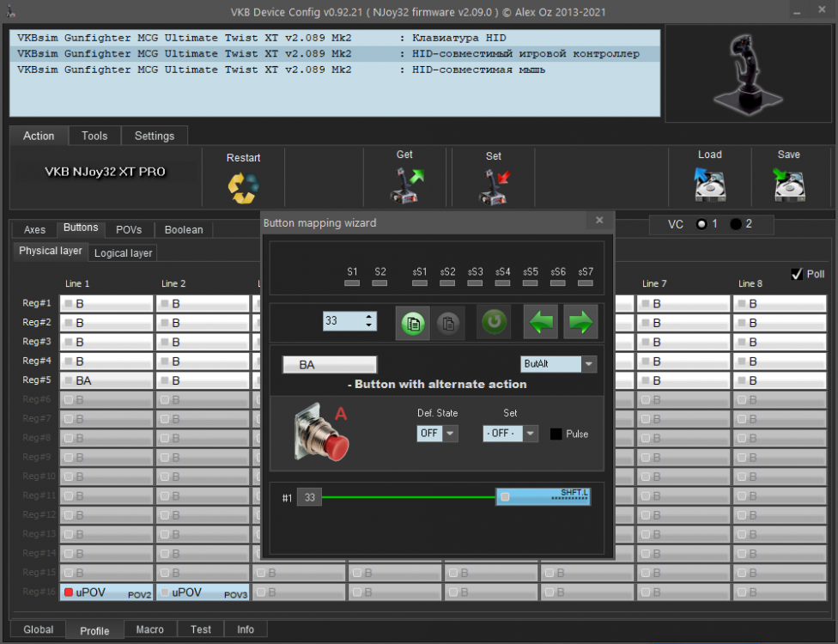The image size is (838, 644).
Task: Click the green left arrow button
Action: [x=541, y=322]
